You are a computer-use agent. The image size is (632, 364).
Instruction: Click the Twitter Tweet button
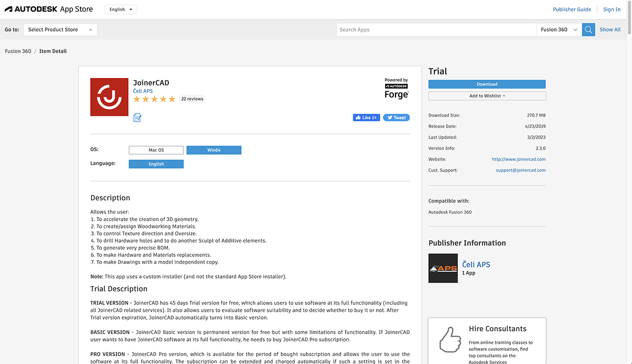tap(397, 117)
